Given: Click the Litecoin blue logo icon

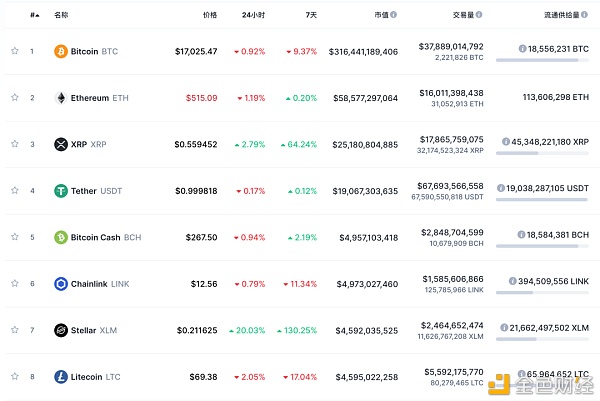Looking at the screenshot, I should click(61, 377).
